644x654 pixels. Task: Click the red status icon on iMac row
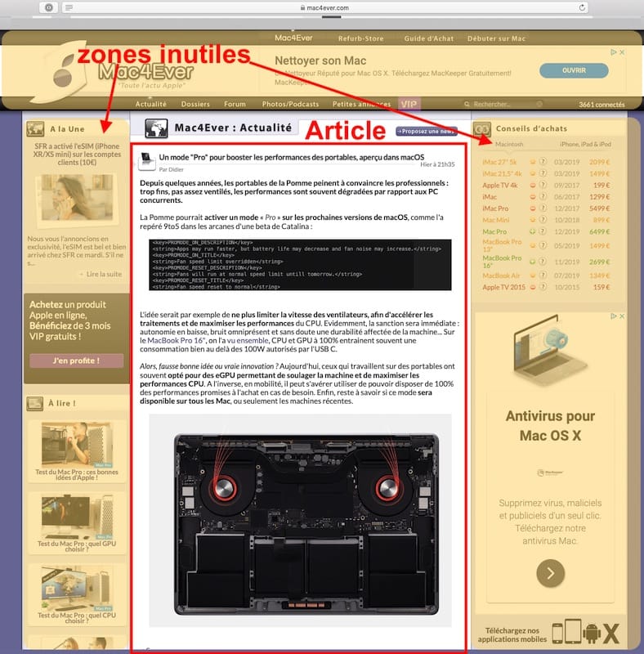click(x=533, y=196)
